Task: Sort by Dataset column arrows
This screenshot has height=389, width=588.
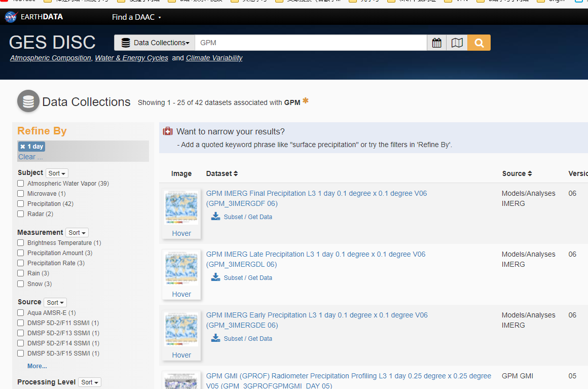Action: point(236,173)
